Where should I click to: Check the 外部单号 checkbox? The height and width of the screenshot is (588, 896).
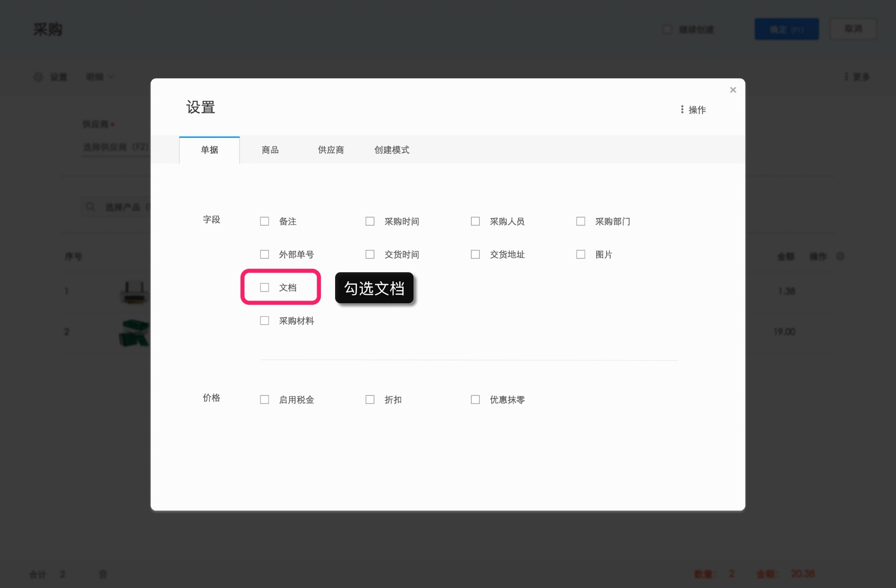click(264, 254)
